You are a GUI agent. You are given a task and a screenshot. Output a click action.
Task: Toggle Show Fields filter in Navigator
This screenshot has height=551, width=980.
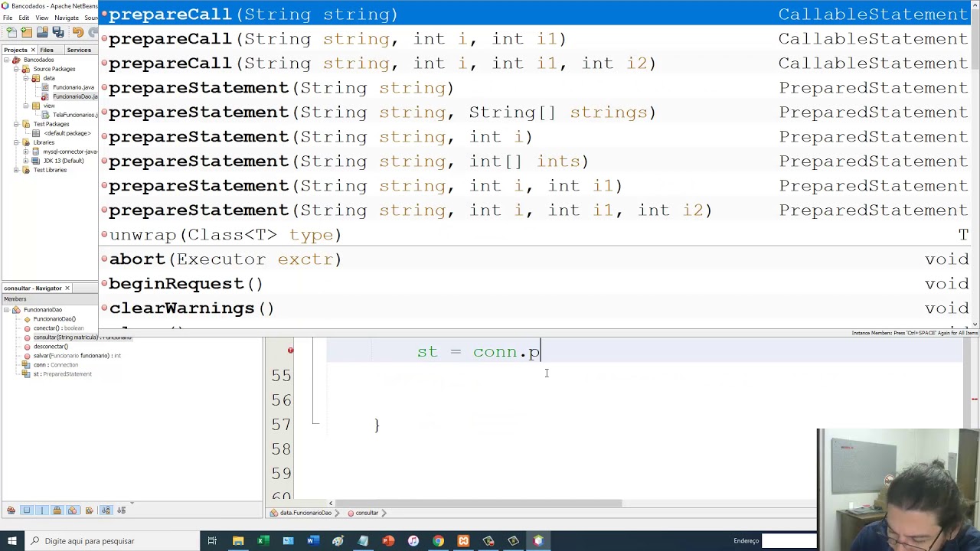tap(27, 510)
